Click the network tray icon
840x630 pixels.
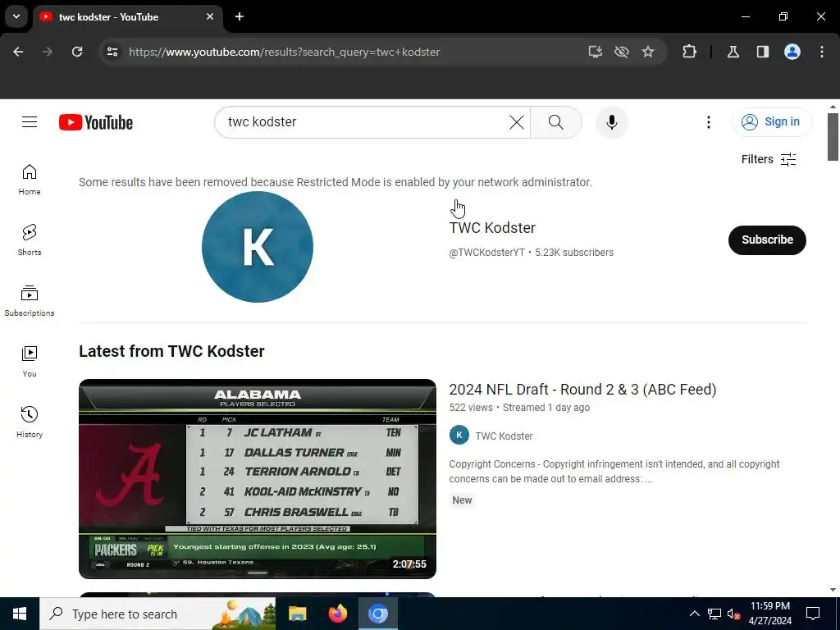point(714,614)
